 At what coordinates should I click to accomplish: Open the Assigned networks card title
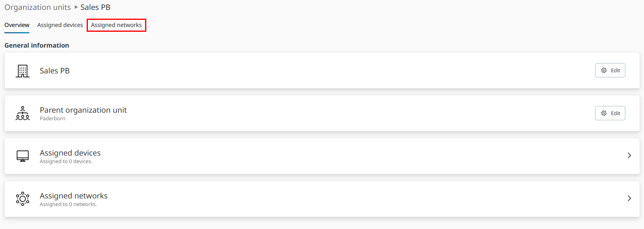(74, 196)
